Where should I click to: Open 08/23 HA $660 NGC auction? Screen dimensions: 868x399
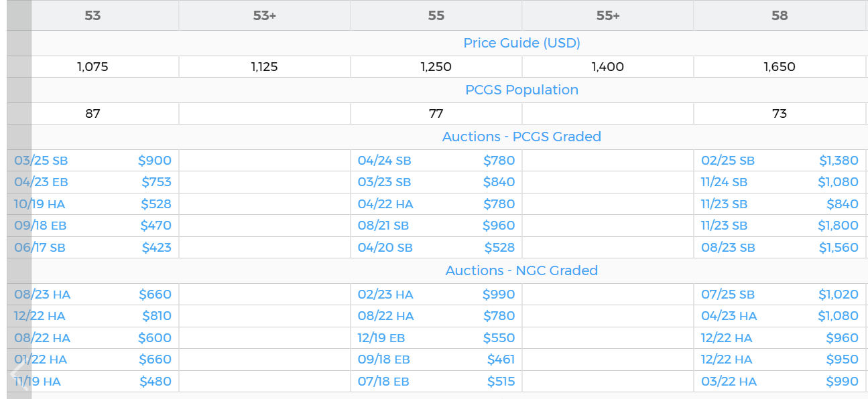(92, 295)
